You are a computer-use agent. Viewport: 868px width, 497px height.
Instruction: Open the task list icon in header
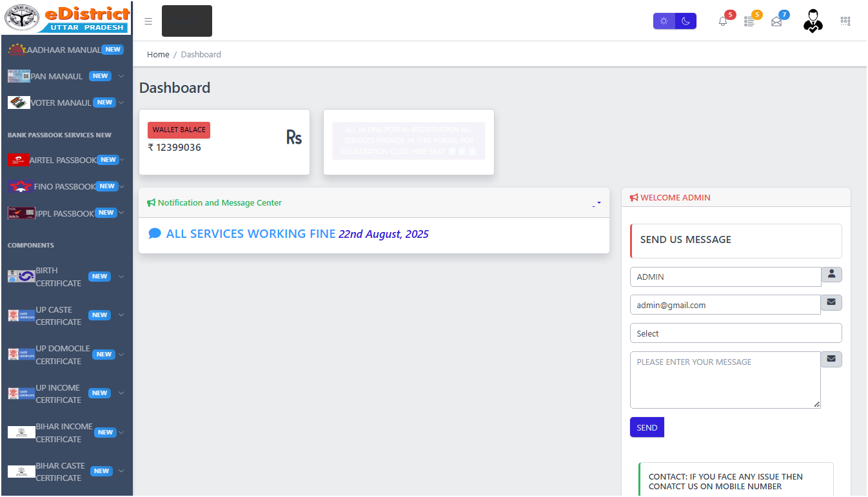pyautogui.click(x=749, y=21)
